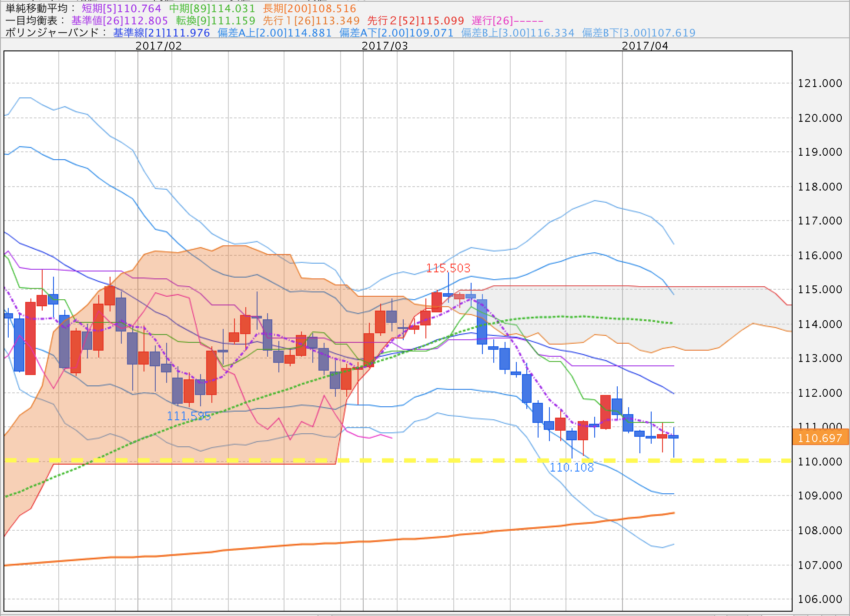The image size is (850, 616).
Task: Select the 2017/03 date label
Action: [x=385, y=46]
